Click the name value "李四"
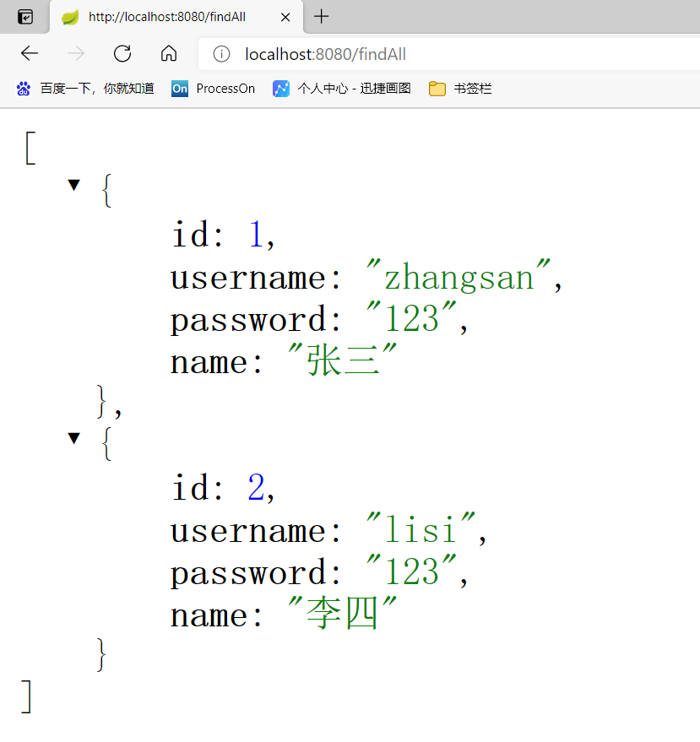The width and height of the screenshot is (700, 742). (342, 615)
